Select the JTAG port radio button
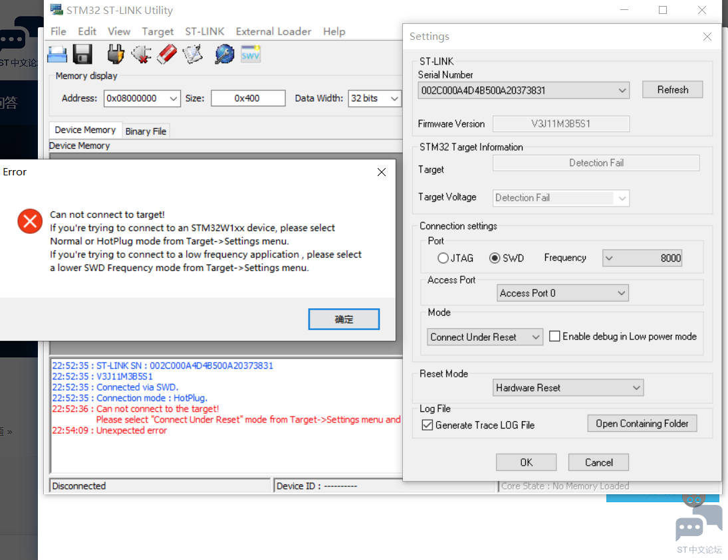 [443, 258]
